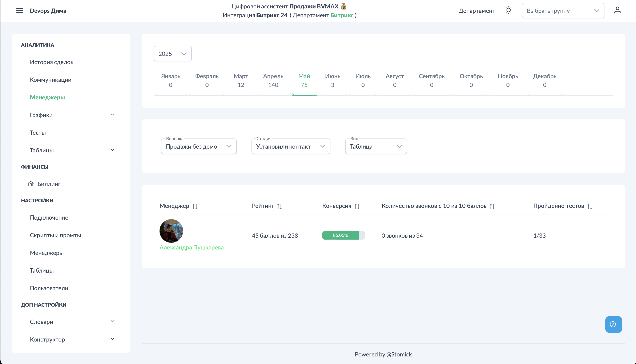Click the user profile icon
Viewport: 636px width, 364px height.
point(617,11)
